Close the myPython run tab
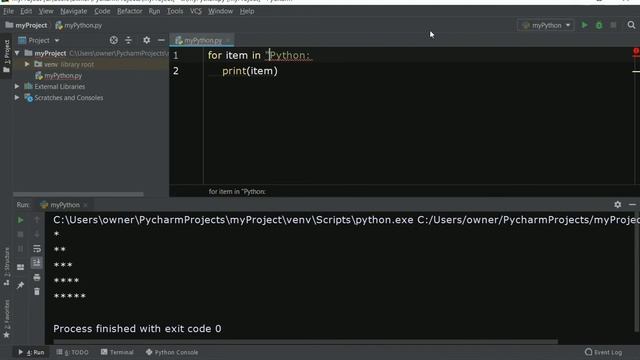Screen dimensions: 640x360 (85, 205)
